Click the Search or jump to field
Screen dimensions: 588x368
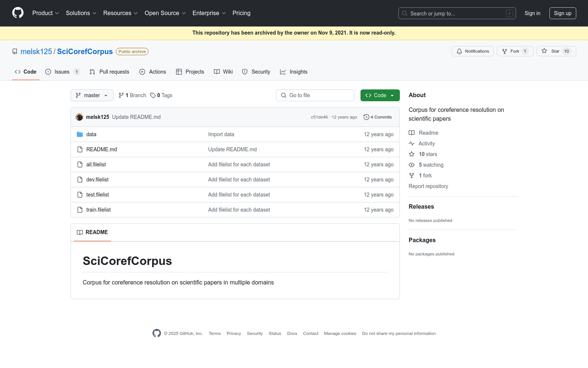457,13
